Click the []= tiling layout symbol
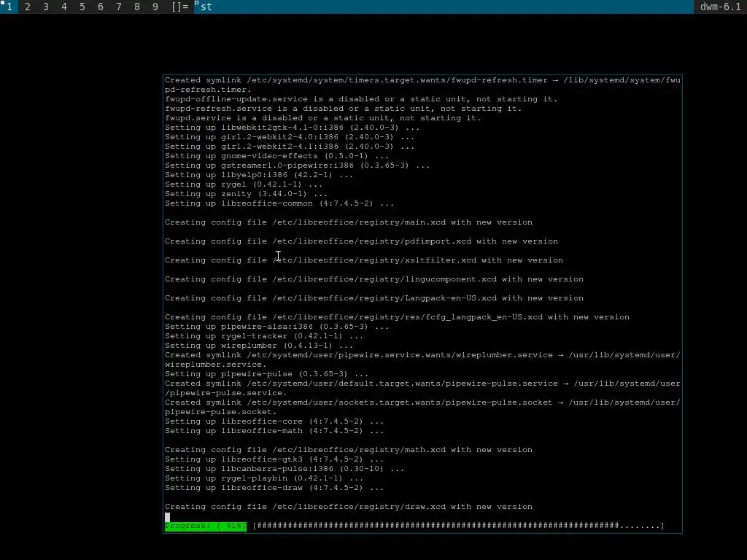The image size is (747, 560). (x=179, y=7)
